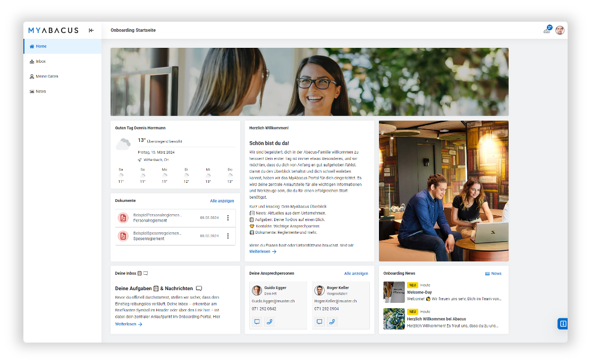Viewport: 591px width, 364px height.
Task: Show all documents via Alle anzeigen
Action: [222, 201]
